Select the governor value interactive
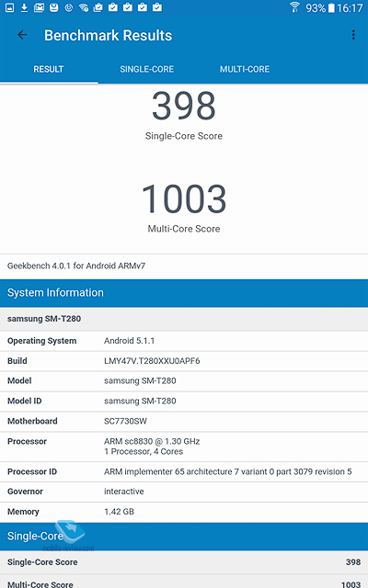Image resolution: width=368 pixels, height=588 pixels. tap(124, 492)
